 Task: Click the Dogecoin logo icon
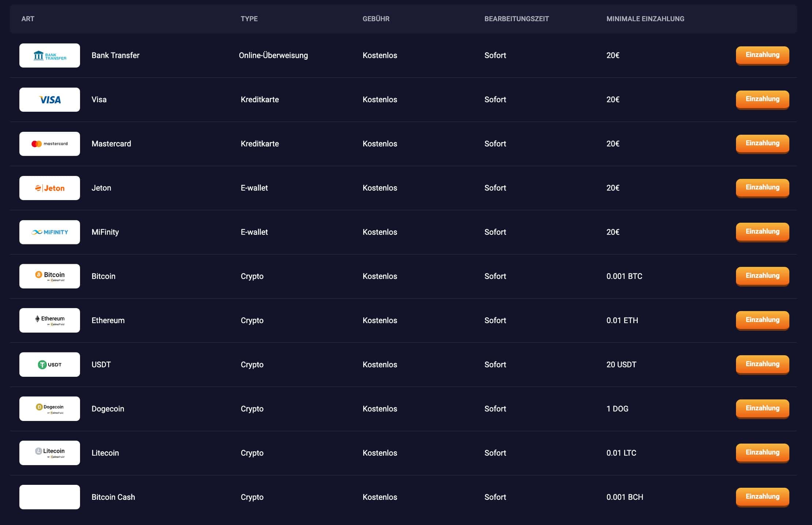50,409
